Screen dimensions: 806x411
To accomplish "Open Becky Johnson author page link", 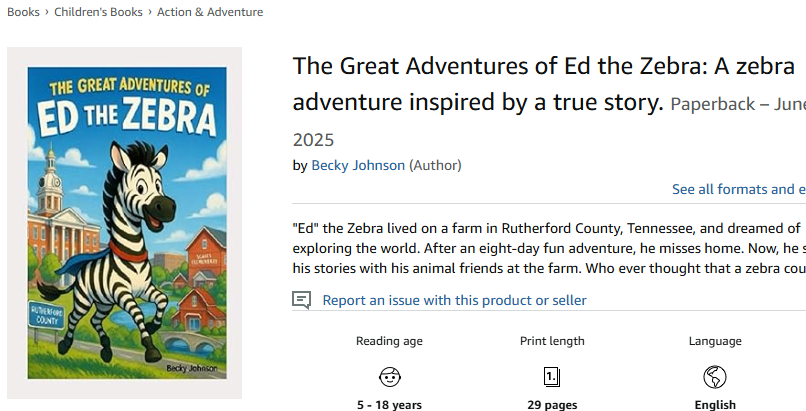I will point(358,165).
